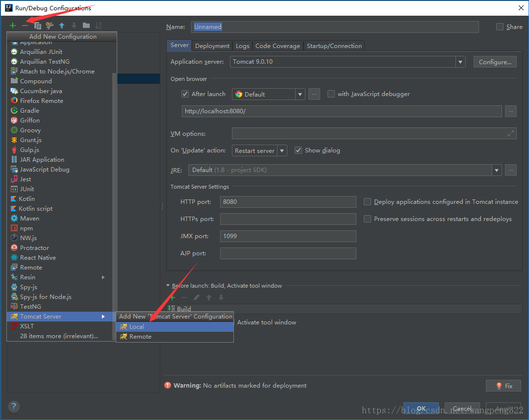529x420 pixels.
Task: Switch to the Deployment tab
Action: pos(212,46)
